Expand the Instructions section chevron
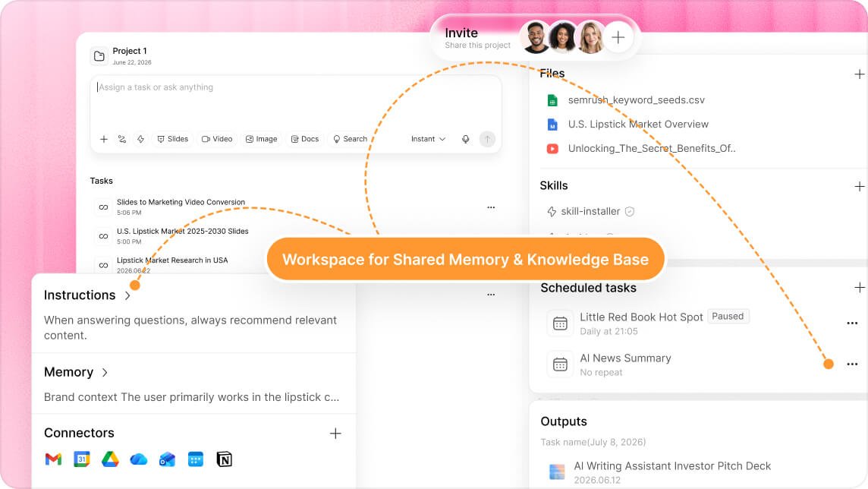This screenshot has height=489, width=868. 128,295
